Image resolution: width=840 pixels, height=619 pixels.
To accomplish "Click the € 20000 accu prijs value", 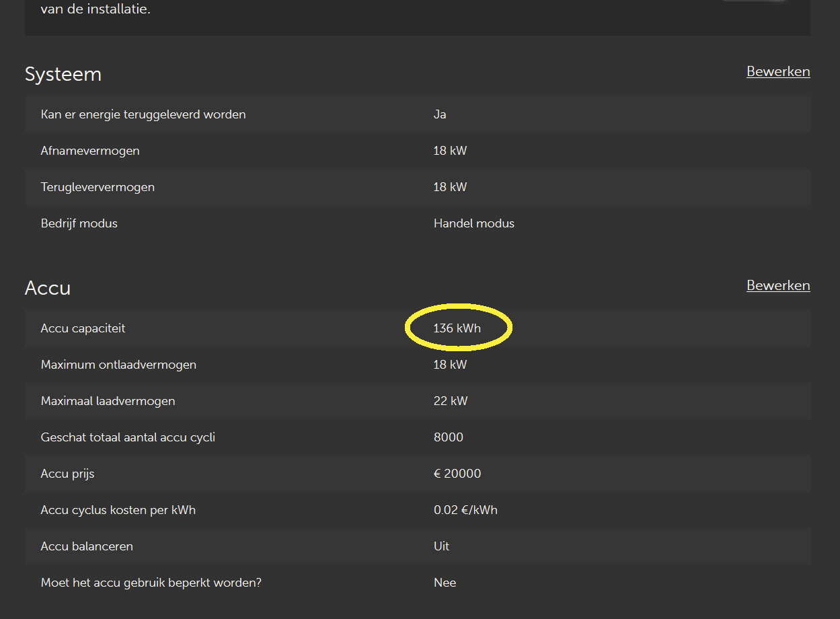I will (457, 474).
